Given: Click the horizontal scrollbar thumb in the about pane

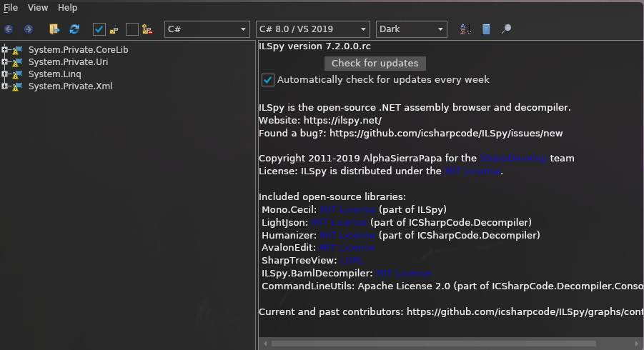Looking at the screenshot, I should click(434, 344).
